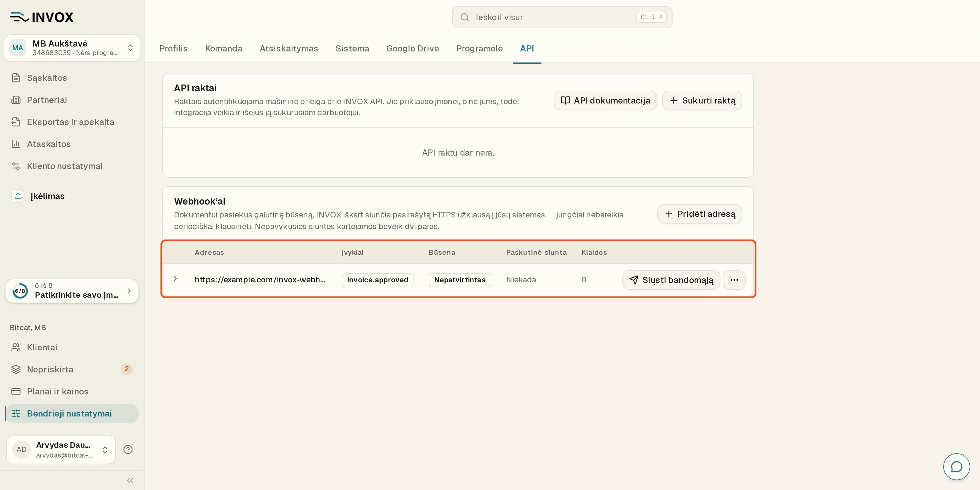
Task: Open Kliento nustatymai settings
Action: 72,166
